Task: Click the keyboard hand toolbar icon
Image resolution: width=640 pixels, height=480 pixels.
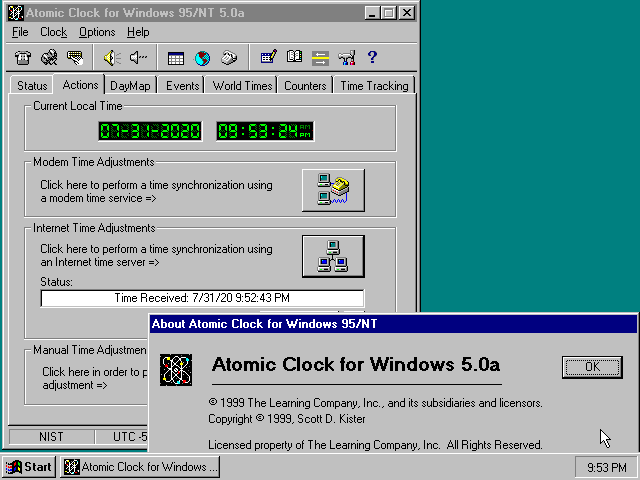Action: 75,58
